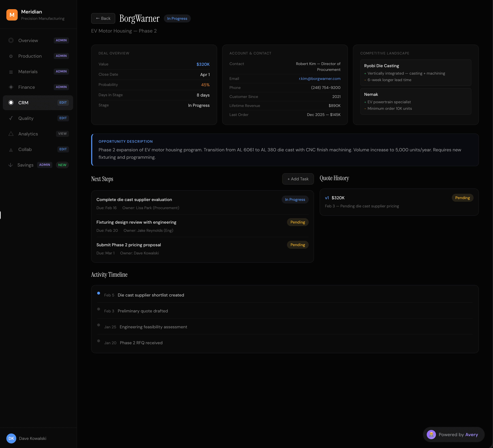Open the v1 $320K quote entry
Screen dimensions: 493x448
(x=335, y=198)
